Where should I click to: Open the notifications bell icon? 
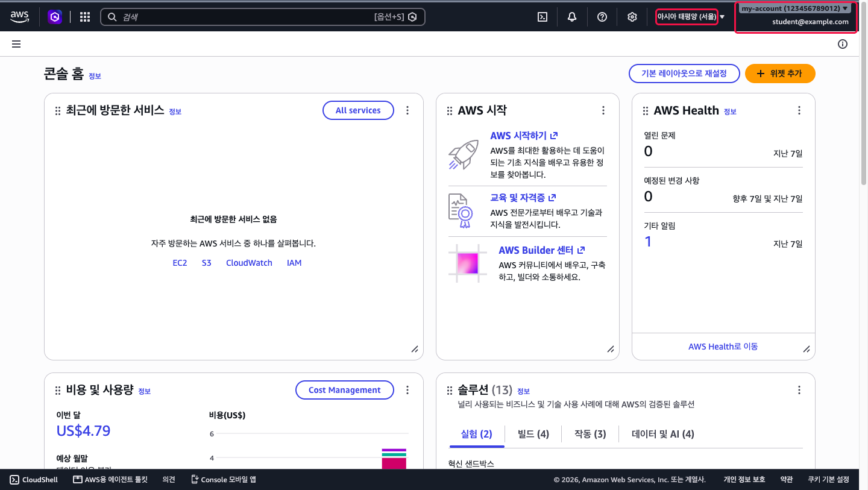click(572, 17)
